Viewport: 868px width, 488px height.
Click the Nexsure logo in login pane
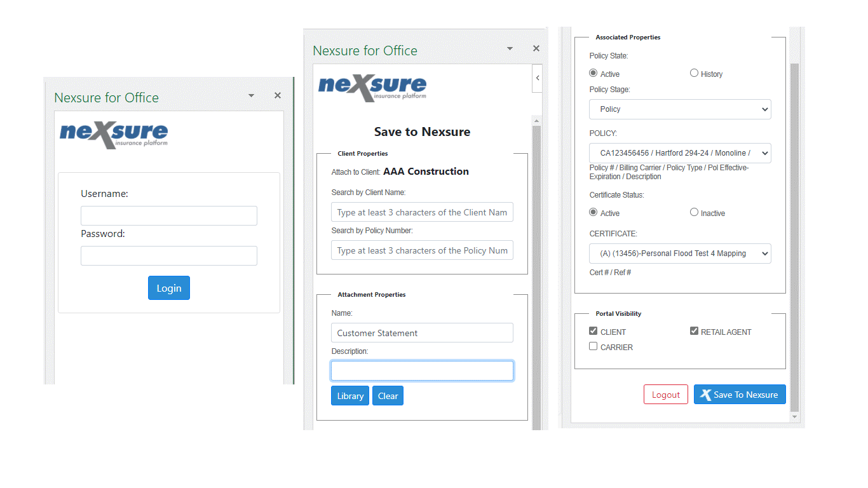click(x=114, y=135)
